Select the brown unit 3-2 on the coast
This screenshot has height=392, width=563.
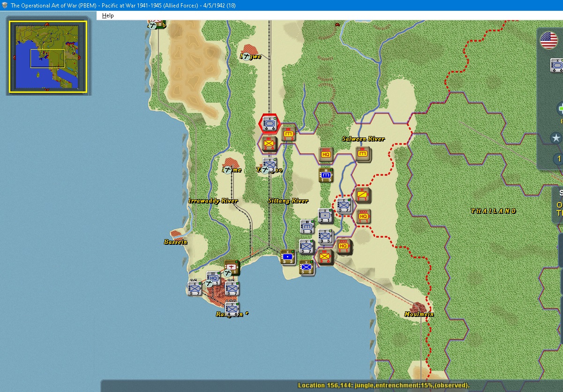tap(288, 257)
